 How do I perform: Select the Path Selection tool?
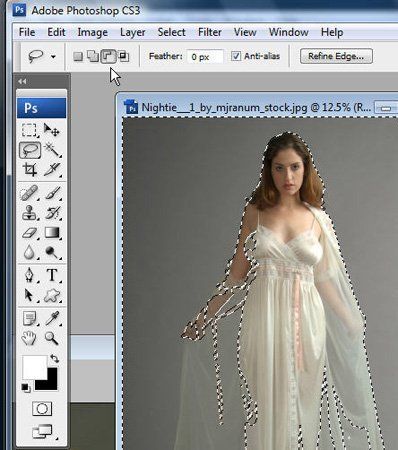30,295
